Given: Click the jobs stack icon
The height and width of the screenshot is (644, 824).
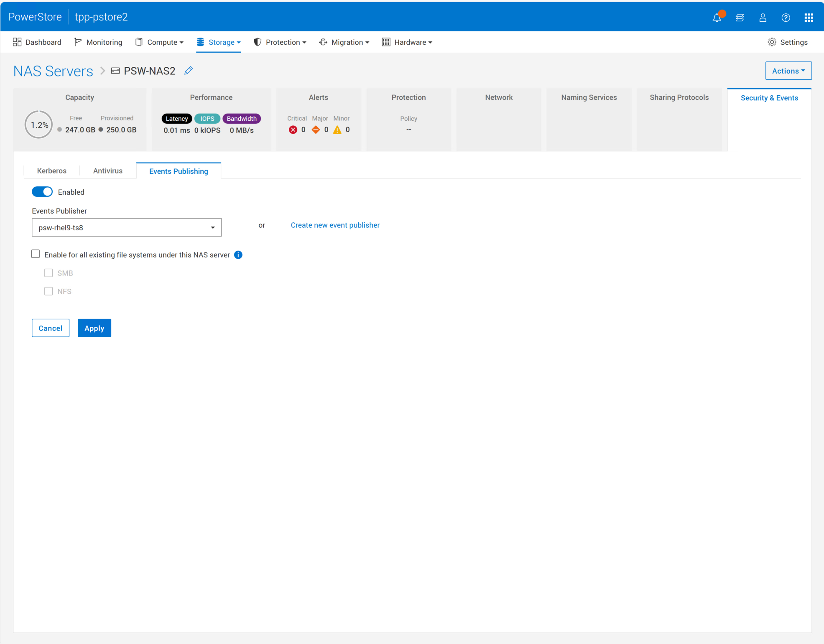Looking at the screenshot, I should click(740, 18).
